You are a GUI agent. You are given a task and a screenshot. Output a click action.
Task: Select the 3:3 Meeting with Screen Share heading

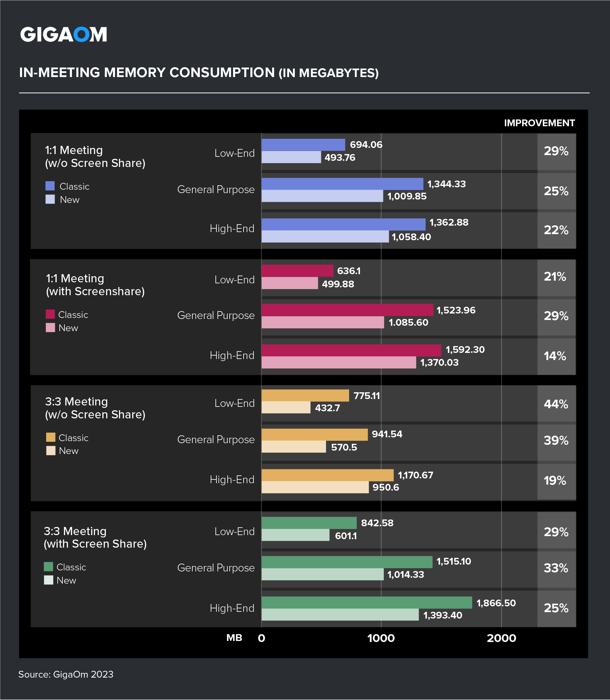(x=95, y=537)
